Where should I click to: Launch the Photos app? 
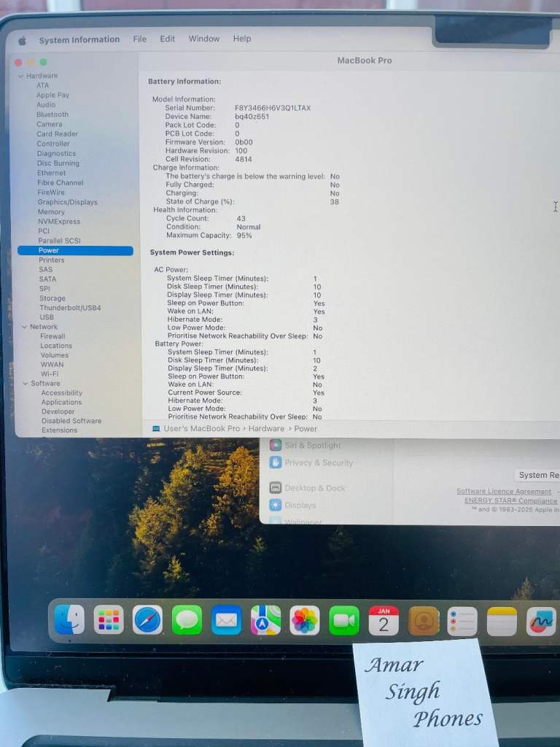[305, 621]
